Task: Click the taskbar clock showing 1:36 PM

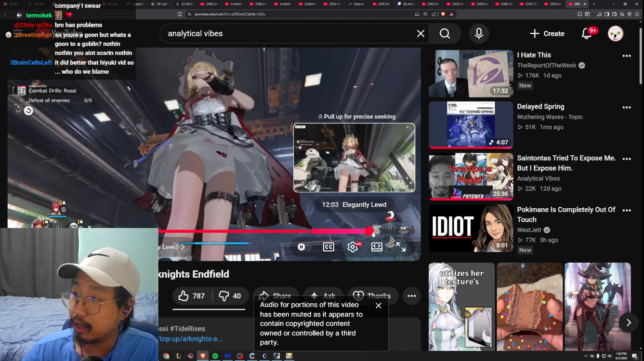Action: (x=620, y=356)
